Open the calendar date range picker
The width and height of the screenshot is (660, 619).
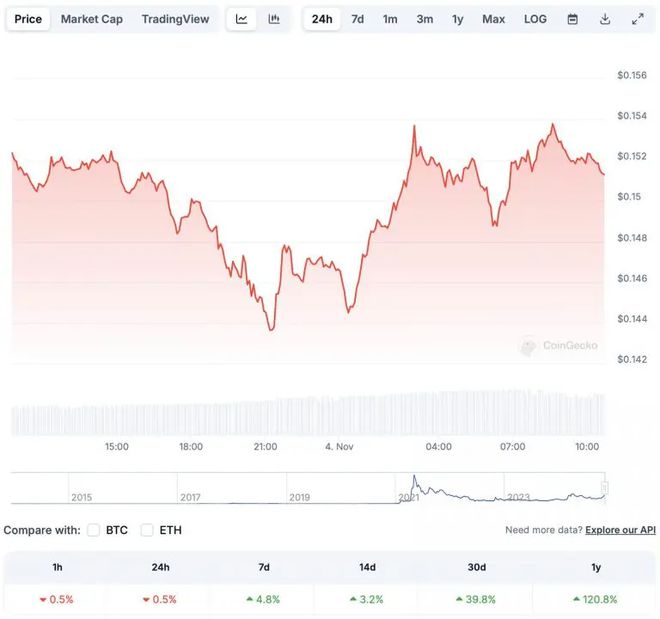point(572,19)
